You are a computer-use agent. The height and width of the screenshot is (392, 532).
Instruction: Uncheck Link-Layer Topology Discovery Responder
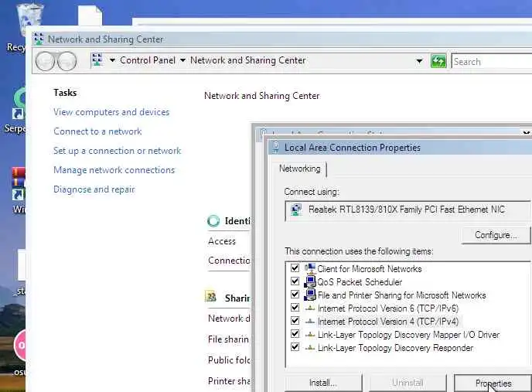coord(295,347)
